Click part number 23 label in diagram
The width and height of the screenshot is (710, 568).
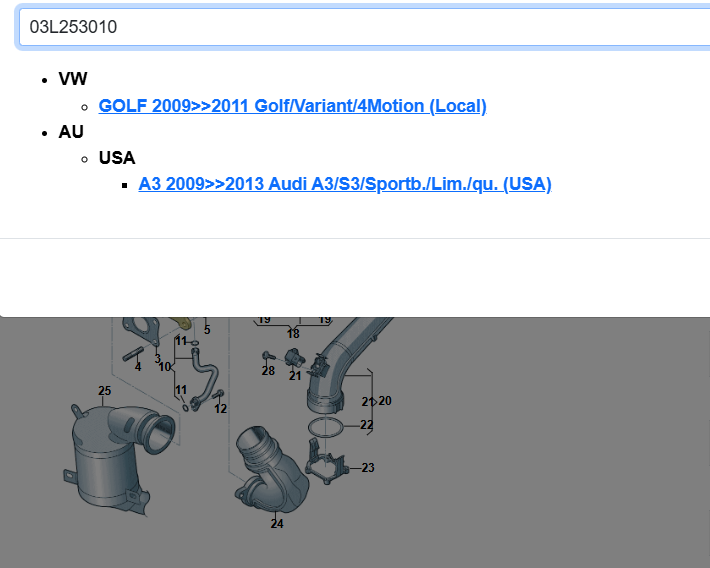368,467
